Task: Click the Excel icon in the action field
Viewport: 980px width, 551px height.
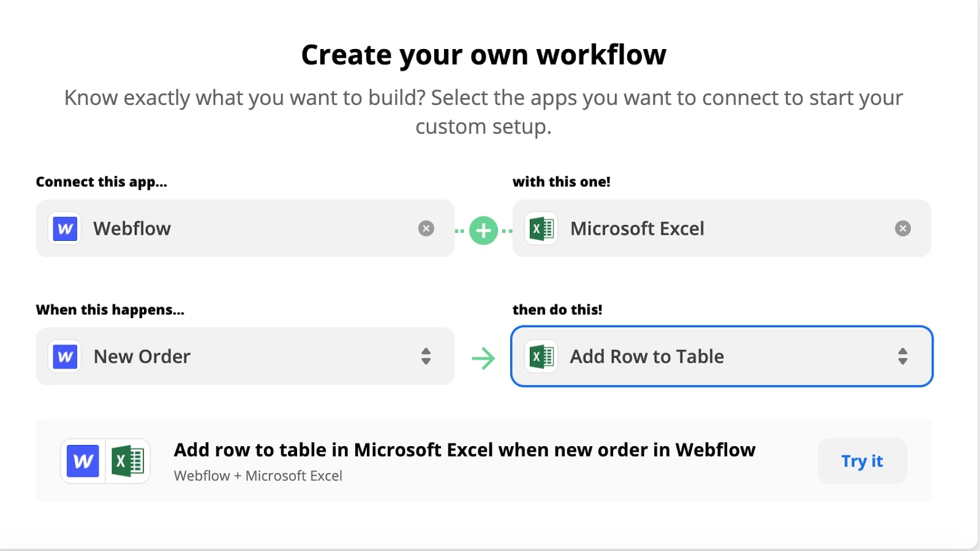Action: pyautogui.click(x=541, y=356)
